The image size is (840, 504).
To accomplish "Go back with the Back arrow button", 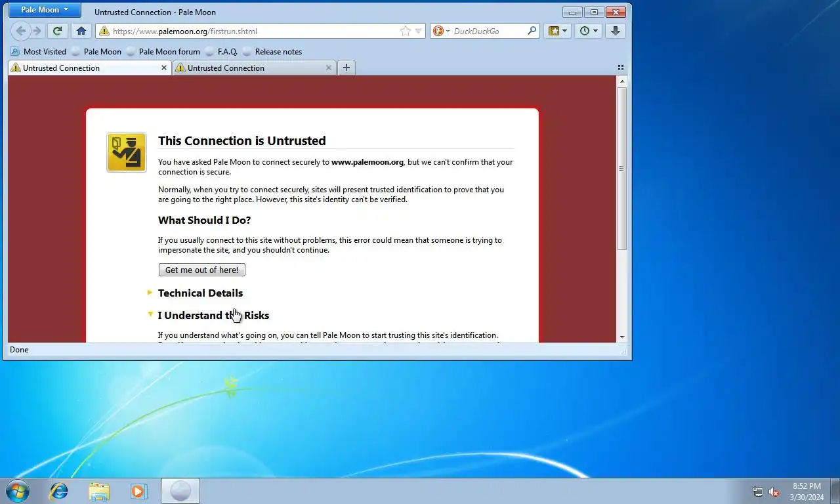I will click(20, 31).
